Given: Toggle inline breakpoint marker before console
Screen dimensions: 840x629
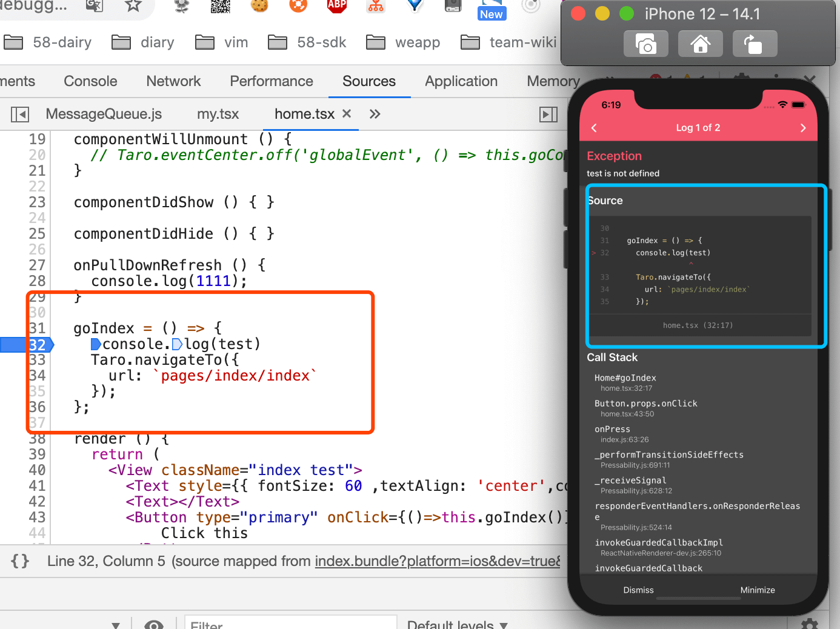Looking at the screenshot, I should pos(96,344).
